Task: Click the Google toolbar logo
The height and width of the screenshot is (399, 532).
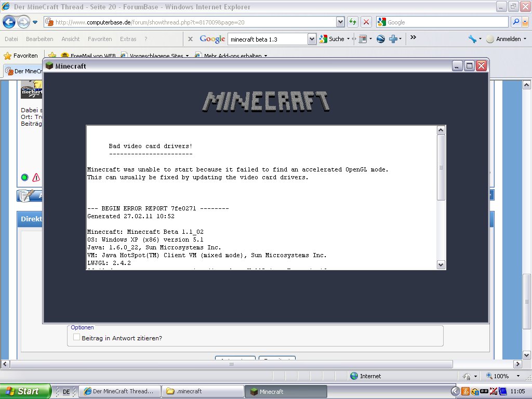Action: pyautogui.click(x=212, y=39)
